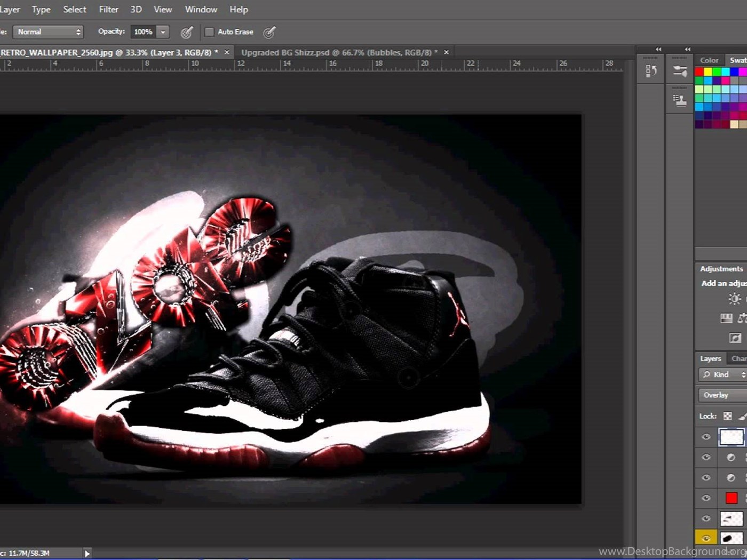Open the Normal mode dropdown

48,32
